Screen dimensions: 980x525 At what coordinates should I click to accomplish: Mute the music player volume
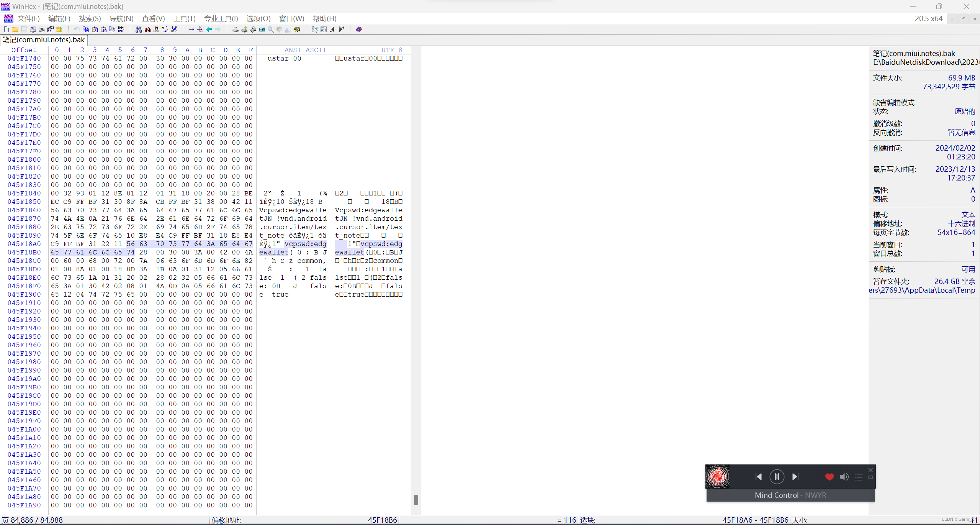pyautogui.click(x=844, y=477)
